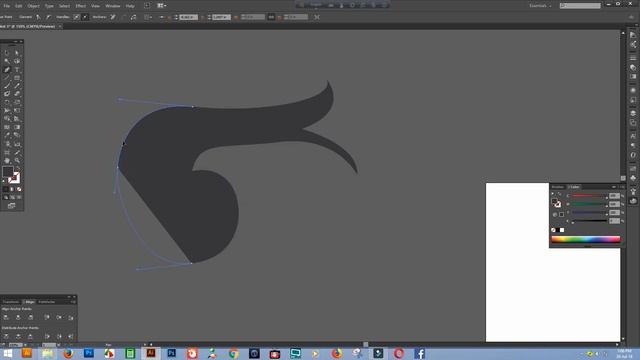Image resolution: width=640 pixels, height=360 pixels.
Task: Select the Shape Builder tool
Action: (x=7, y=118)
